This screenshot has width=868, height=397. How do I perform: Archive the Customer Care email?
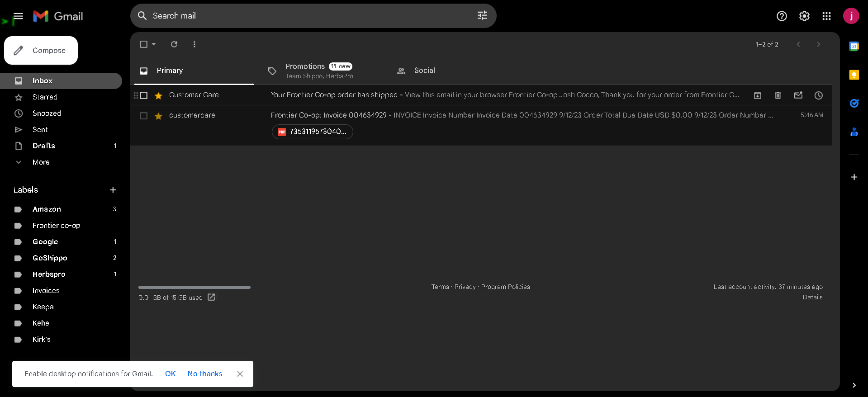(758, 95)
